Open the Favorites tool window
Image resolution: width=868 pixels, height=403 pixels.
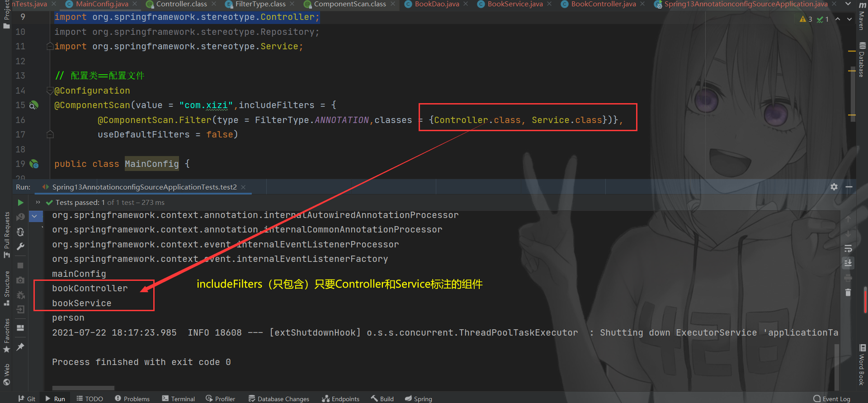coord(7,336)
